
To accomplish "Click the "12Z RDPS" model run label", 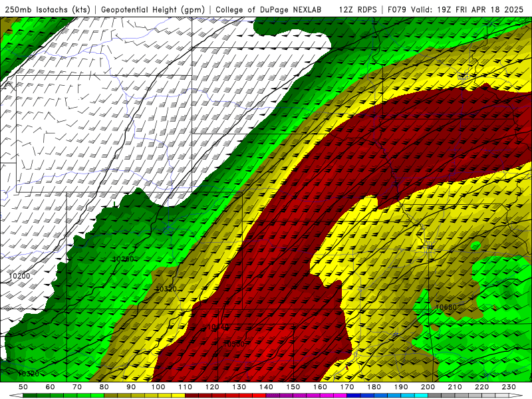I will (x=358, y=9).
